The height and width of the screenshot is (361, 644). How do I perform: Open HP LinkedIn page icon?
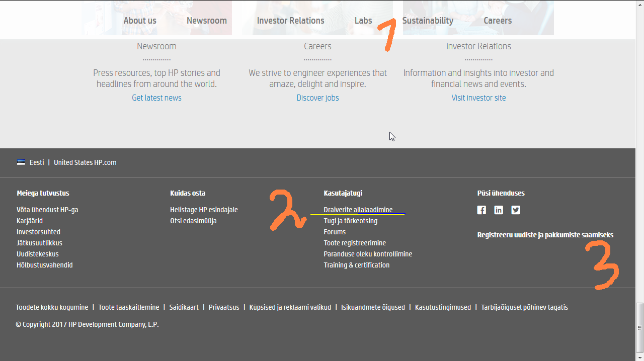tap(499, 210)
